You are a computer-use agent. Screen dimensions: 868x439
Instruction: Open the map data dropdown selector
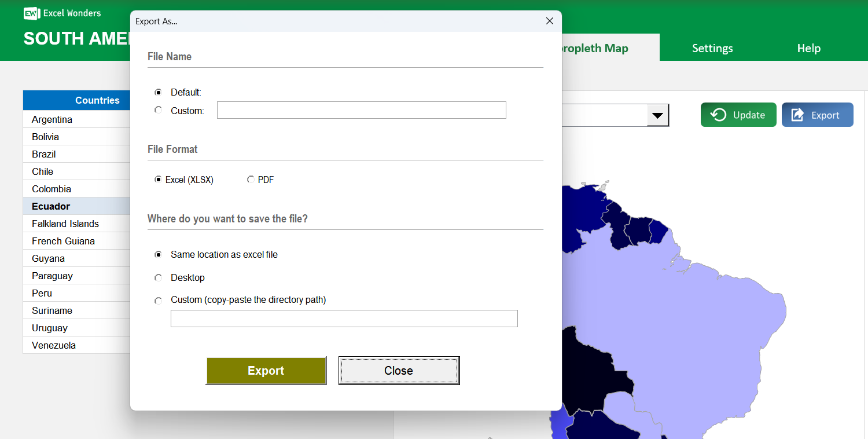pyautogui.click(x=658, y=115)
